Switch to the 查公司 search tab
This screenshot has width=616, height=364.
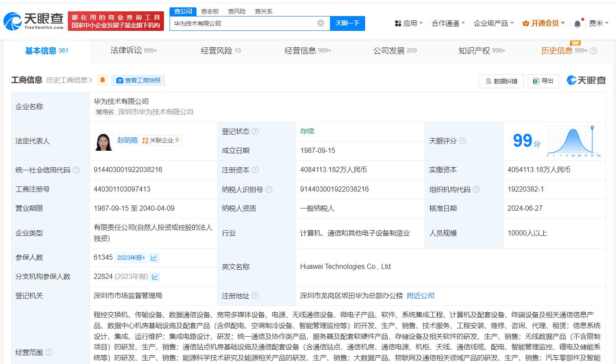(x=183, y=11)
